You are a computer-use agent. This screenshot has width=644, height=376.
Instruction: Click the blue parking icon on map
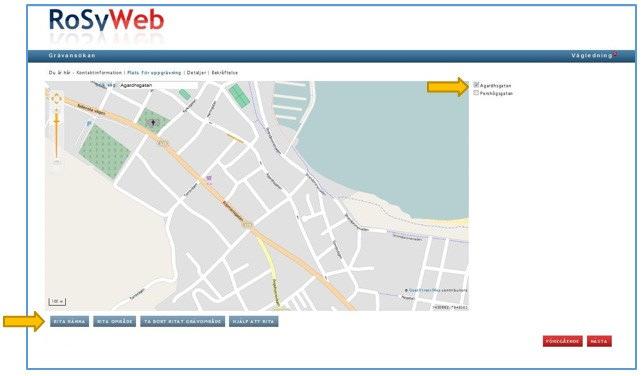tap(89, 123)
